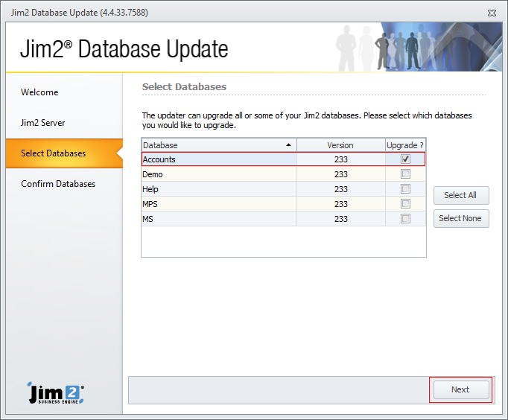This screenshot has height=420, width=508.
Task: Tick the Upgrade checkbox for MPS
Action: [x=405, y=204]
